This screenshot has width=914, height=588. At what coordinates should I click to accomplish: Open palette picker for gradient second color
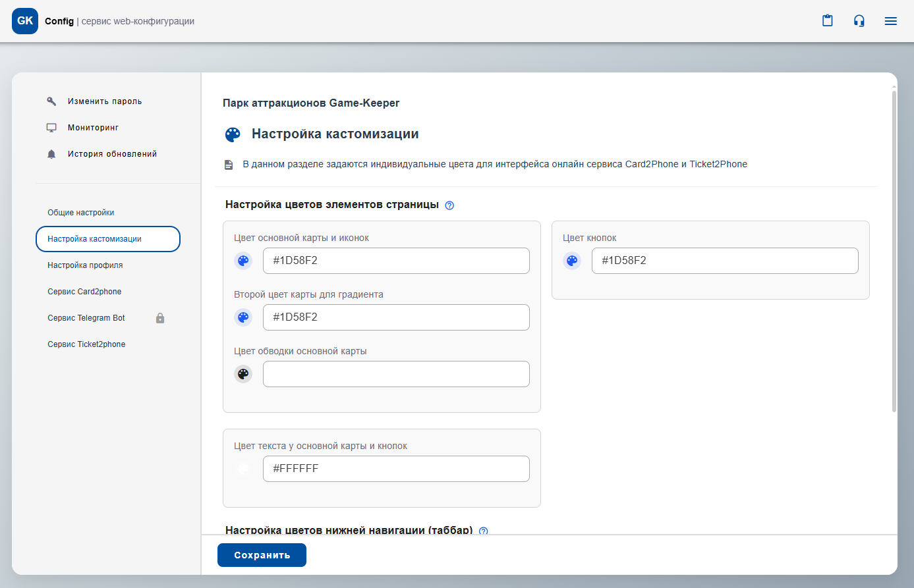[243, 317]
